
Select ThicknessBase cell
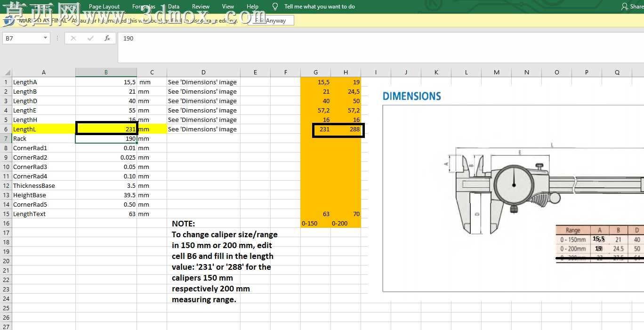coord(44,185)
